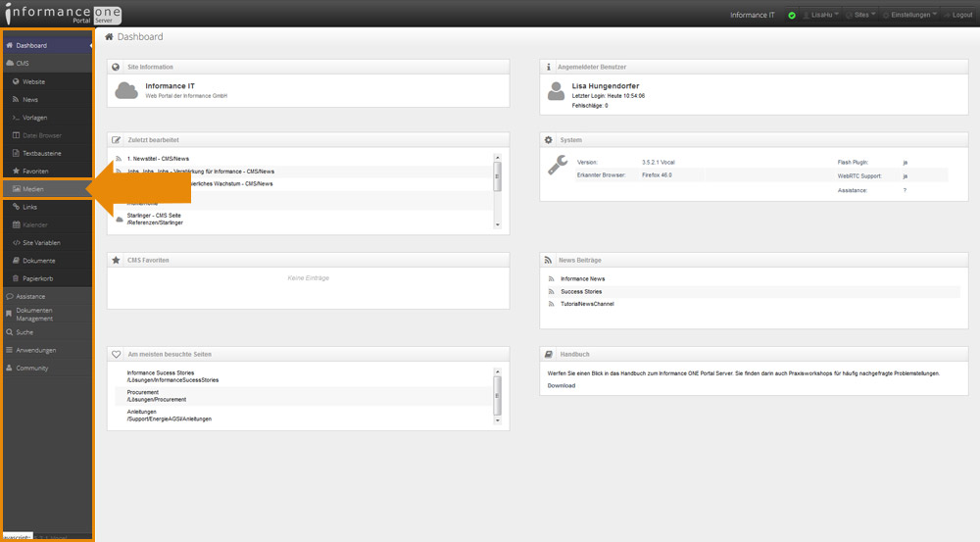Click the Medien image icon in sidebar

click(17, 189)
